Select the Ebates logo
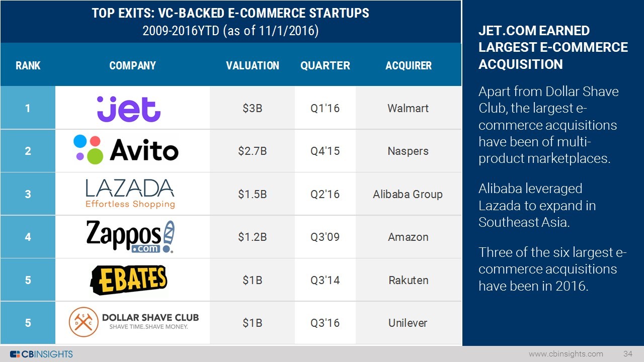Viewport: 644px width, 362px height. (129, 280)
